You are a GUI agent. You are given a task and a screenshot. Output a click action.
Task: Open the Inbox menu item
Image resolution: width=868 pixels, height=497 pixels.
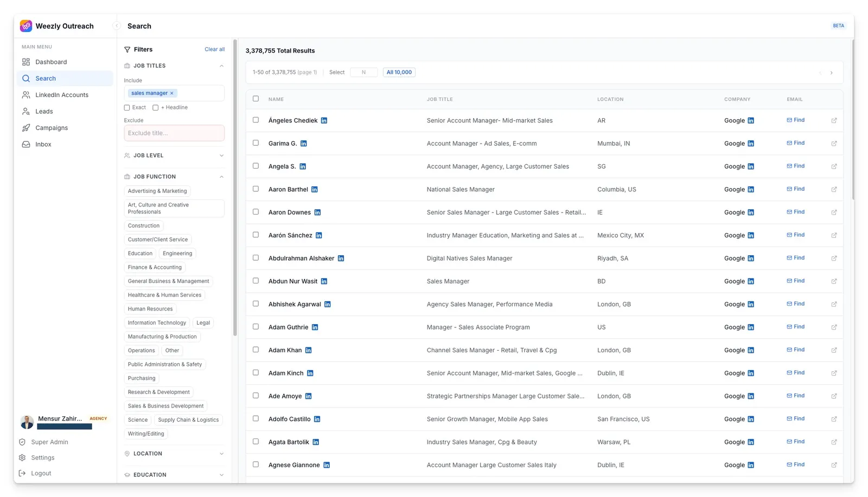tap(65, 144)
